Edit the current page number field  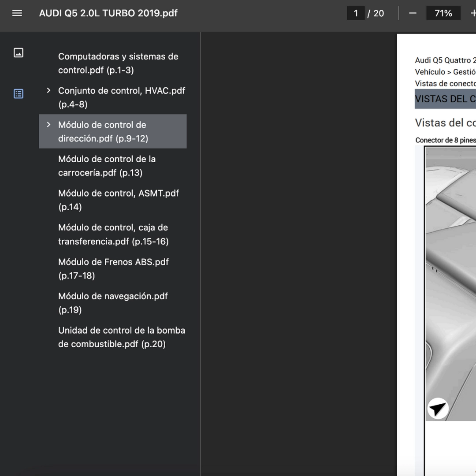pos(356,13)
